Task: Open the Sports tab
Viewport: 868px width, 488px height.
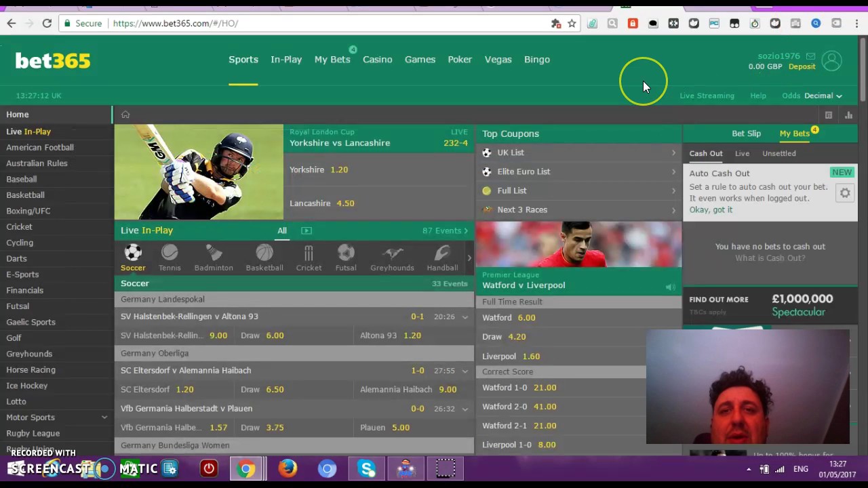Action: pos(243,60)
